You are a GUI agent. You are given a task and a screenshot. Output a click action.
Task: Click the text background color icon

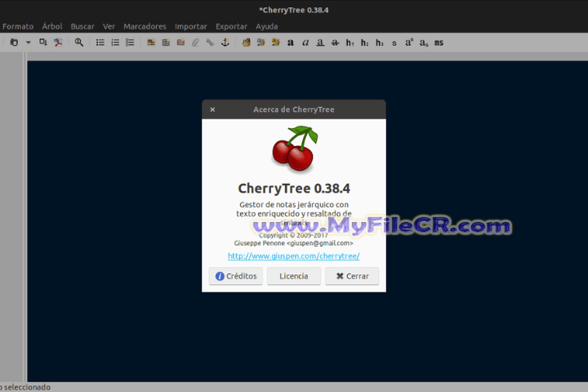click(261, 42)
